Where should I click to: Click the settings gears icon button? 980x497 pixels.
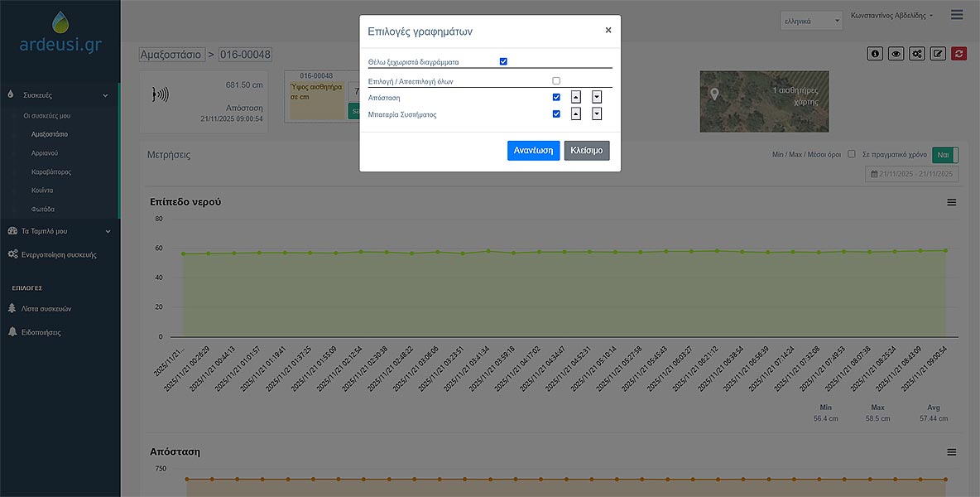click(x=917, y=54)
